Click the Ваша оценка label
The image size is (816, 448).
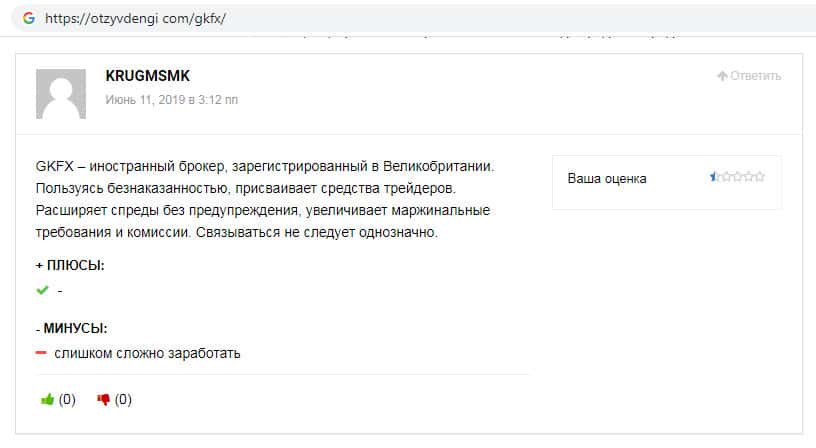(x=607, y=179)
